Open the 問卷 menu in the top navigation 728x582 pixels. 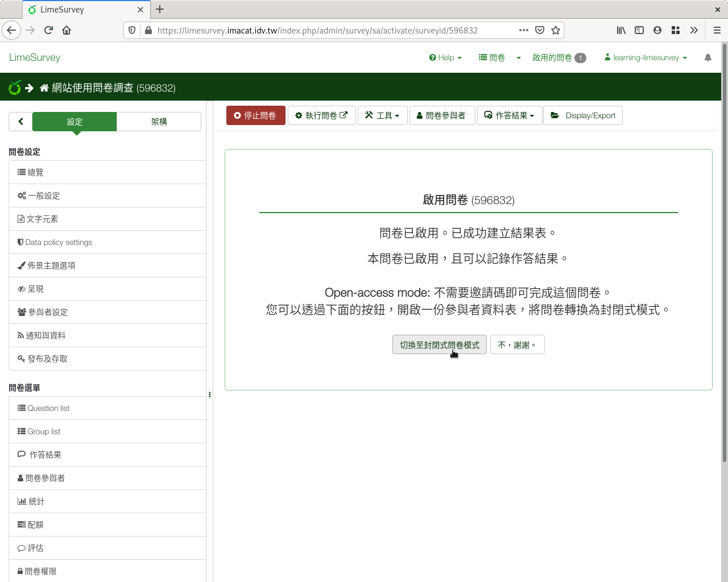coord(492,57)
